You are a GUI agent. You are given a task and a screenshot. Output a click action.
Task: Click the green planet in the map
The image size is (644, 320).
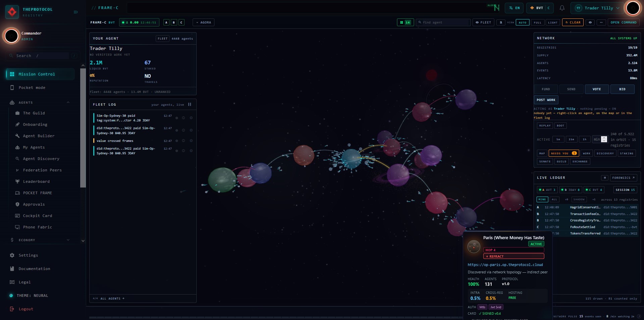point(222,179)
